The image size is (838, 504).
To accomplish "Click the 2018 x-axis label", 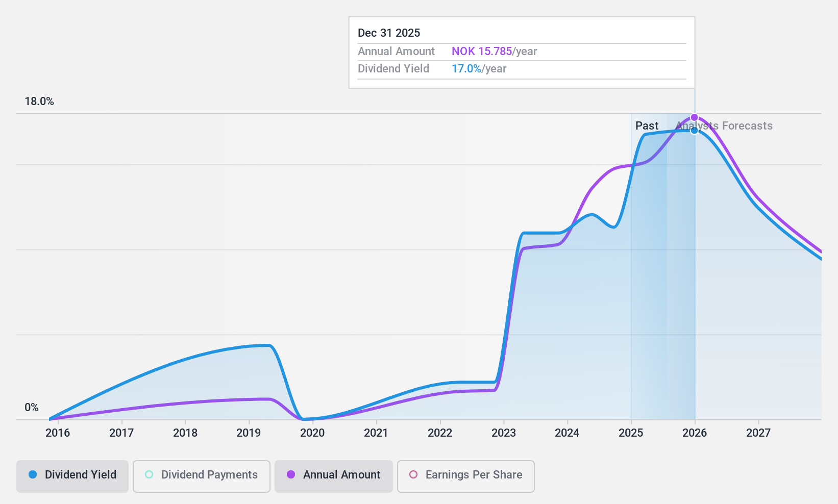I will point(185,433).
